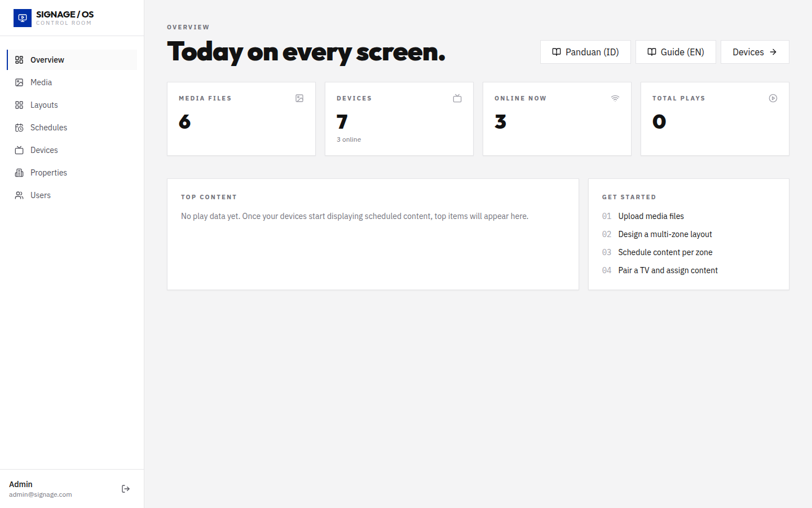This screenshot has height=508, width=812.
Task: Click the SIGNAGE / OS brand title
Action: coord(65,15)
